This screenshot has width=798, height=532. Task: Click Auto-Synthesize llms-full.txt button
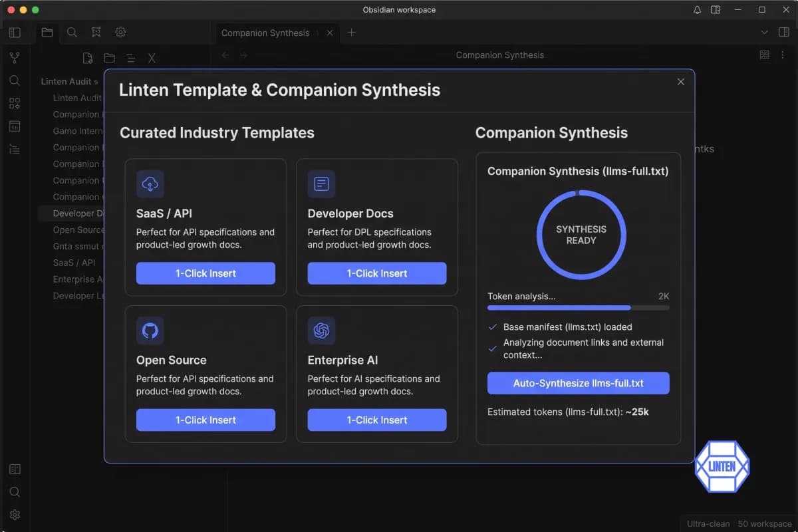[579, 383]
